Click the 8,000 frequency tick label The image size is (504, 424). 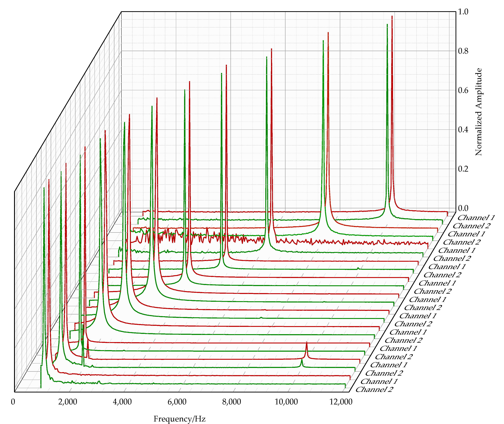[232, 402]
